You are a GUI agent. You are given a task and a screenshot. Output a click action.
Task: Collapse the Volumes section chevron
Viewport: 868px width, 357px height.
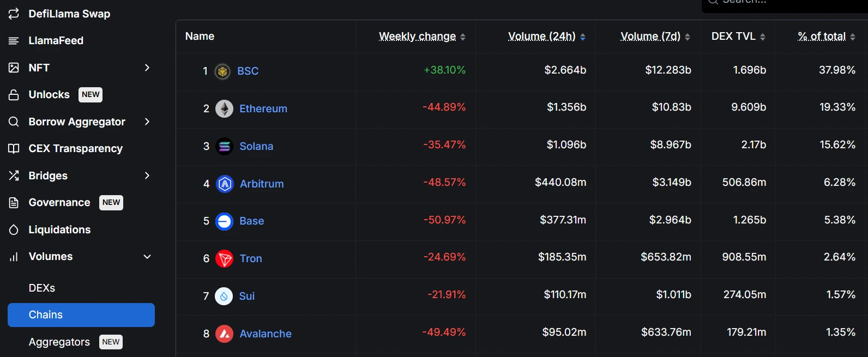[147, 257]
